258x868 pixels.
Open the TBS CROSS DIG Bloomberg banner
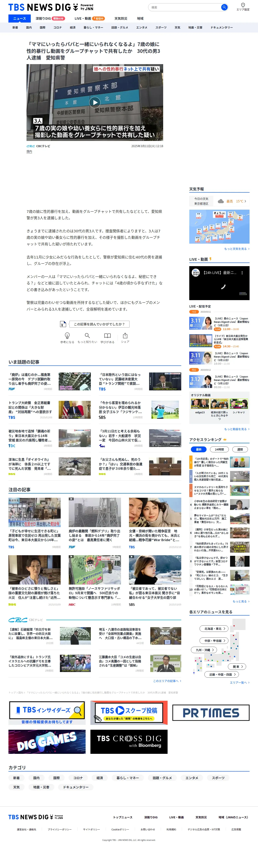click(129, 742)
